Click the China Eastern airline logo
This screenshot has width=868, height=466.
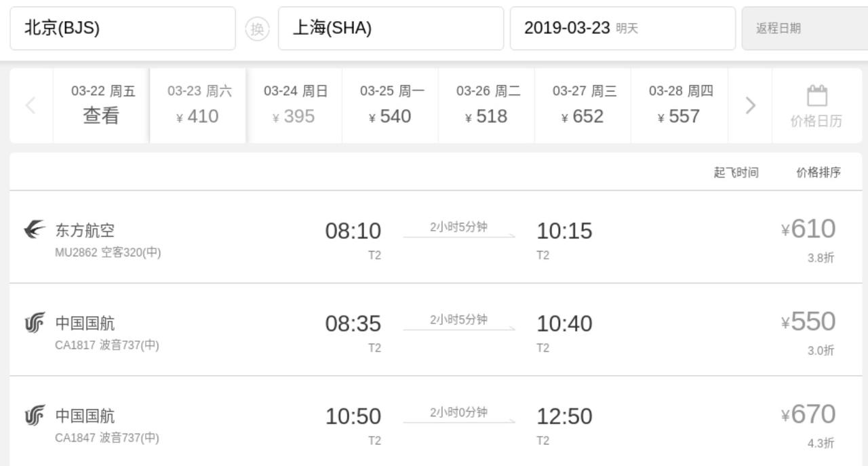35,230
